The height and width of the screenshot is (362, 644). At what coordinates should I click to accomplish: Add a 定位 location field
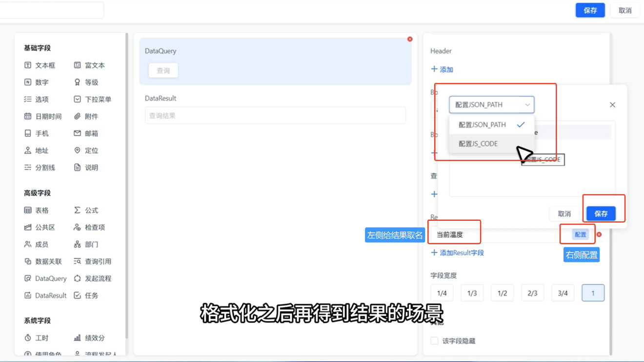86,150
